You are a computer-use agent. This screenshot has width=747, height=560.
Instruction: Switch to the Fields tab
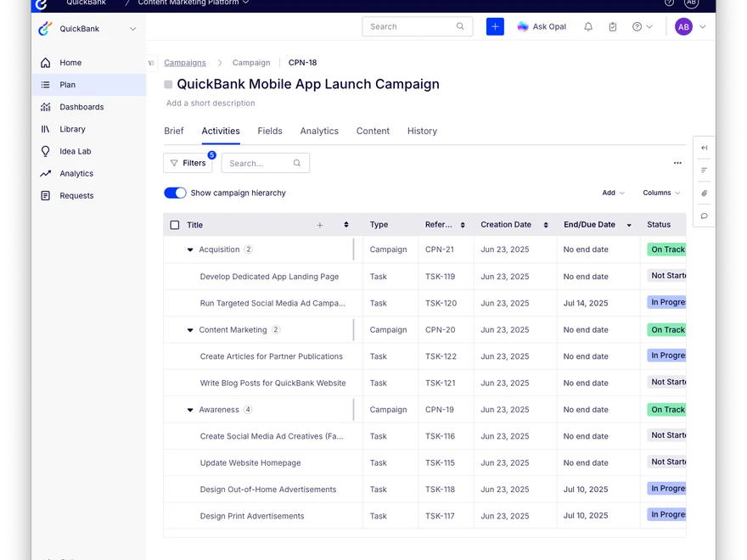click(x=270, y=131)
